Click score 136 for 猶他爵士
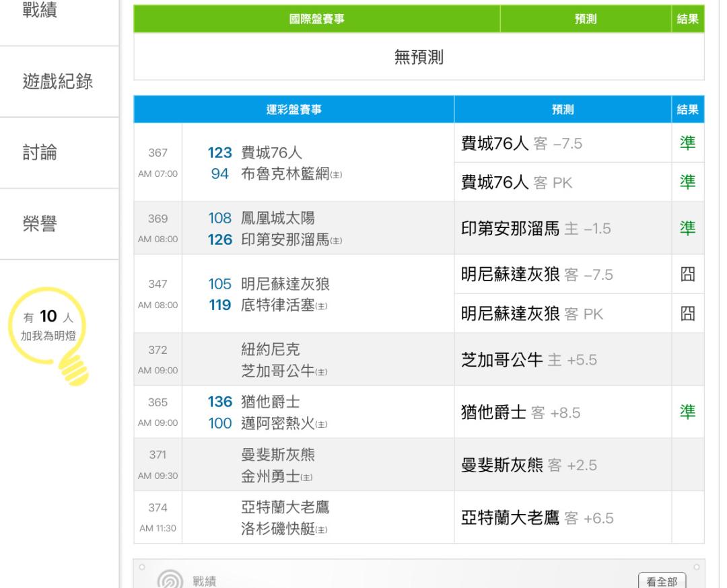727x588 pixels. click(x=219, y=402)
